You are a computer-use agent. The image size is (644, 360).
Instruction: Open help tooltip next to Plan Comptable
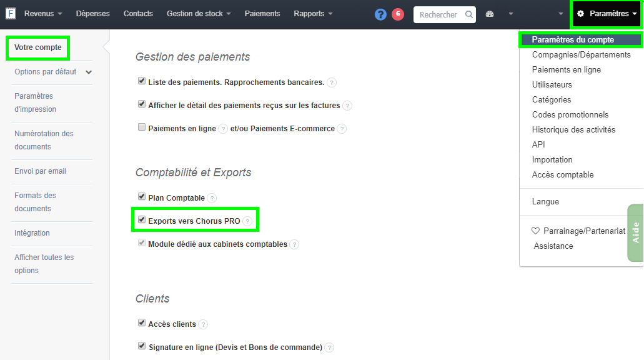pyautogui.click(x=212, y=197)
